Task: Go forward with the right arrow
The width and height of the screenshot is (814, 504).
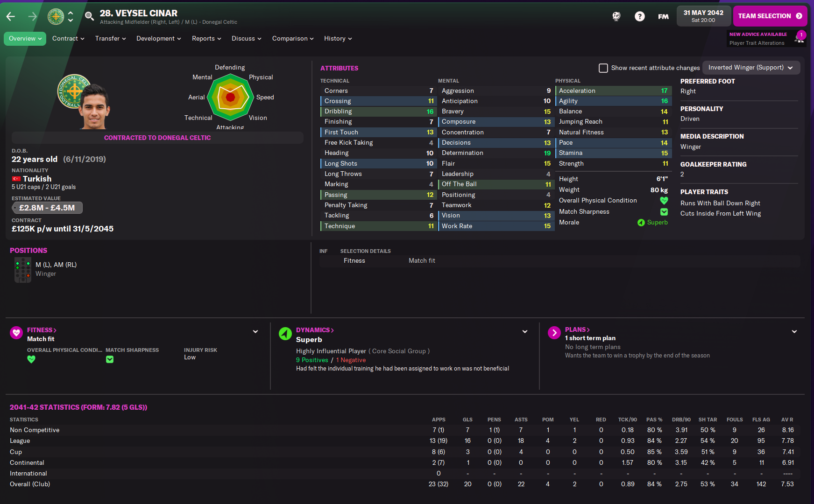Action: (x=32, y=16)
